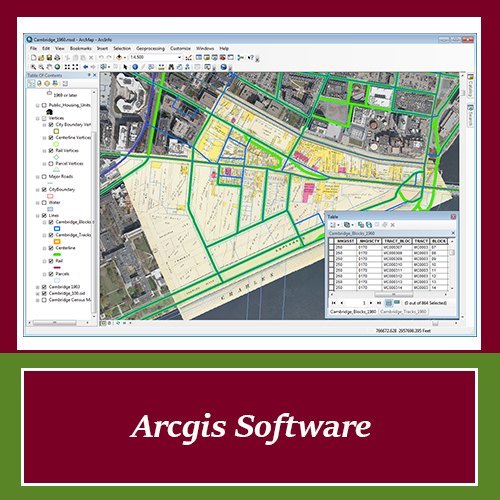Image resolution: width=500 pixels, height=500 pixels.
Task: Go to next record in table
Action: [x=371, y=303]
